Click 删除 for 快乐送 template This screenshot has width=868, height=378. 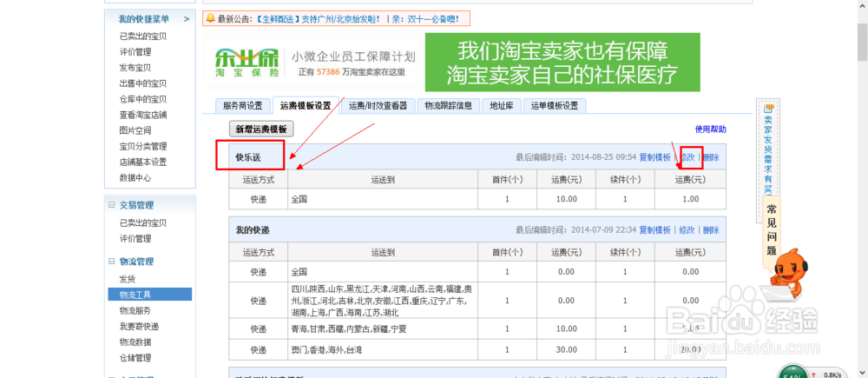tap(712, 157)
